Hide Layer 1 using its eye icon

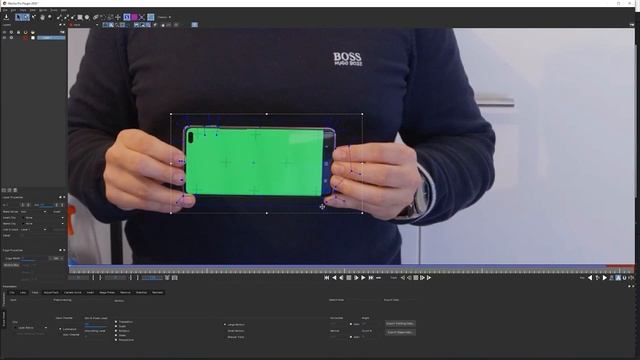4,38
